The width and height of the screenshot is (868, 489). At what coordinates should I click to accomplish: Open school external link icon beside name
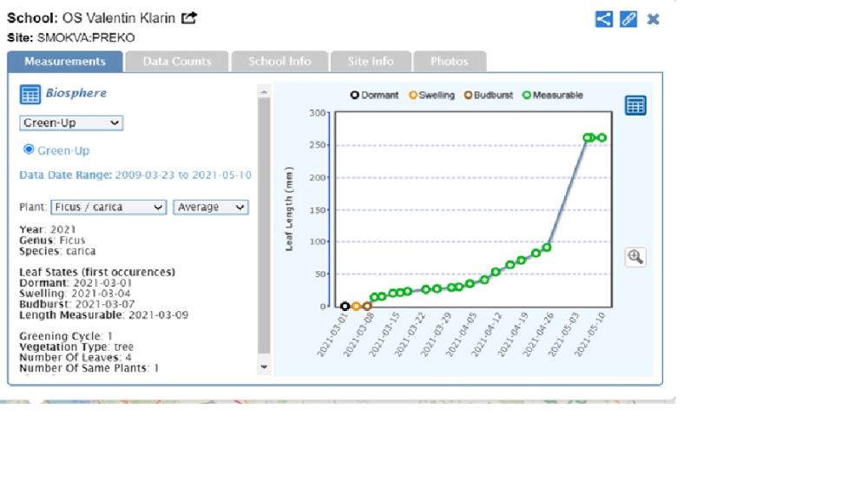(x=189, y=18)
